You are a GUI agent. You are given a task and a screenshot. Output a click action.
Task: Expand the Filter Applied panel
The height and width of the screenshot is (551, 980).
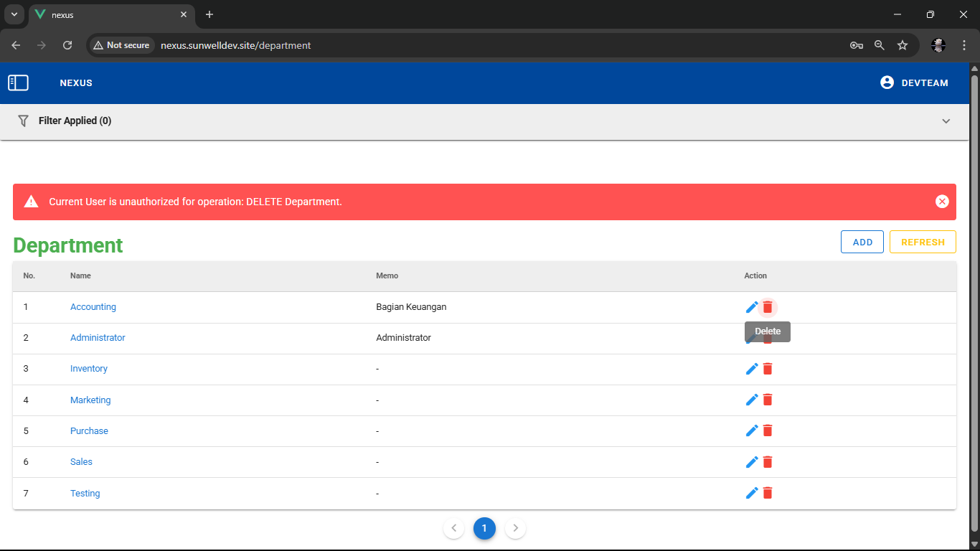pyautogui.click(x=946, y=121)
